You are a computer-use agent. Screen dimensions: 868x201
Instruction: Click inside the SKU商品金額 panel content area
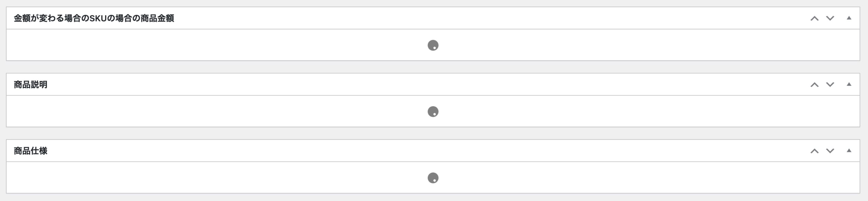point(433,45)
